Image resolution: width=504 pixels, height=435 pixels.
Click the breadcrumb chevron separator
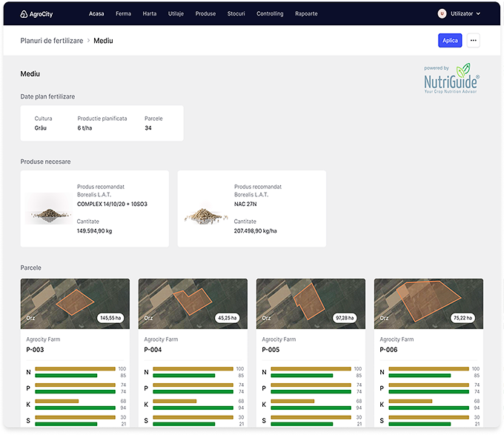click(88, 41)
